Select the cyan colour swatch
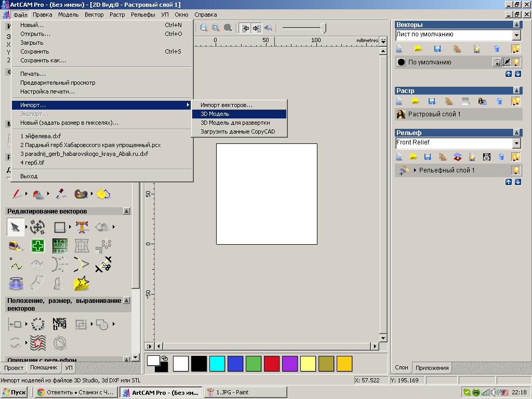 [217, 364]
